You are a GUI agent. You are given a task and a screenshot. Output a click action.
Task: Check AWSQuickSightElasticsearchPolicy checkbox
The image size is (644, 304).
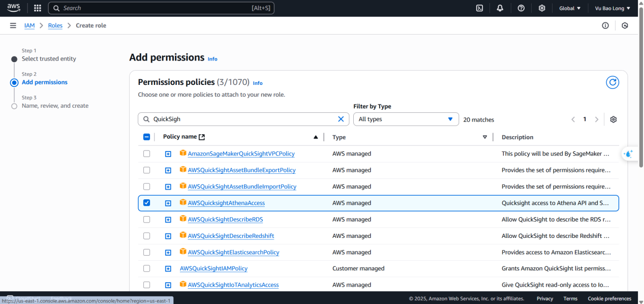point(147,252)
